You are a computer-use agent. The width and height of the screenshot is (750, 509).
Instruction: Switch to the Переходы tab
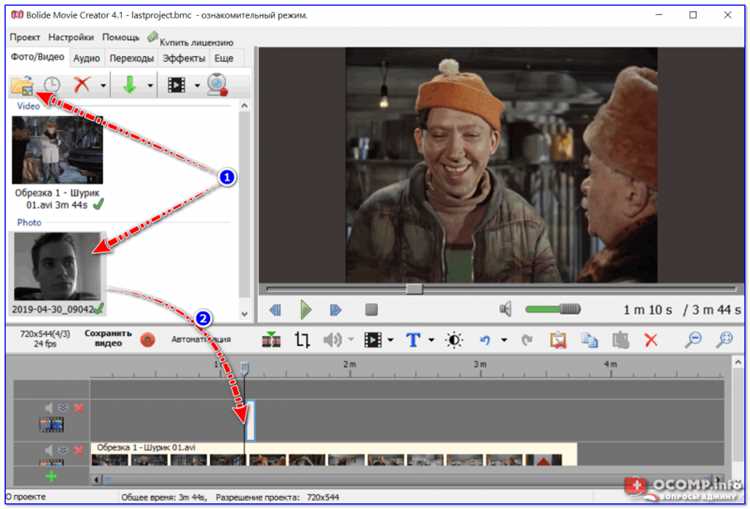[132, 58]
